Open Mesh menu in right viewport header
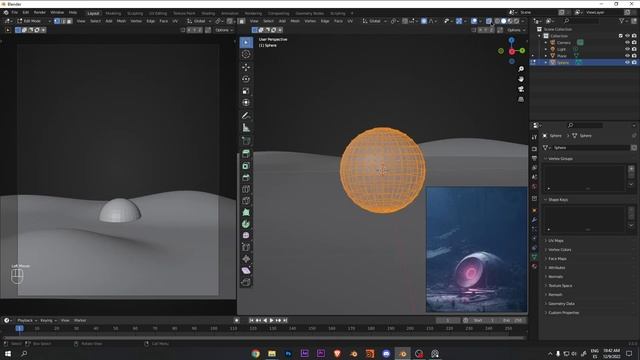640x360 pixels. [295, 21]
